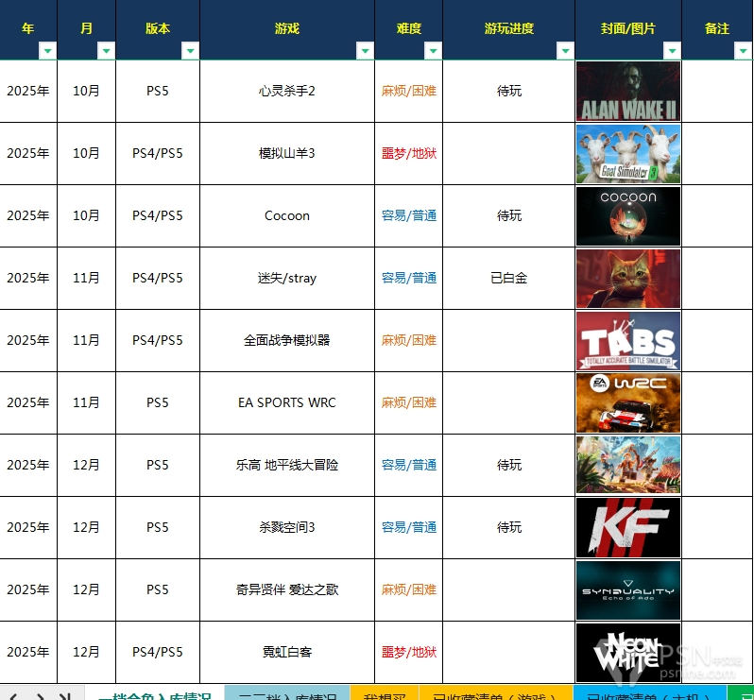Click the Synduality Echo of Ada cover
The width and height of the screenshot is (754, 700).
pos(628,590)
